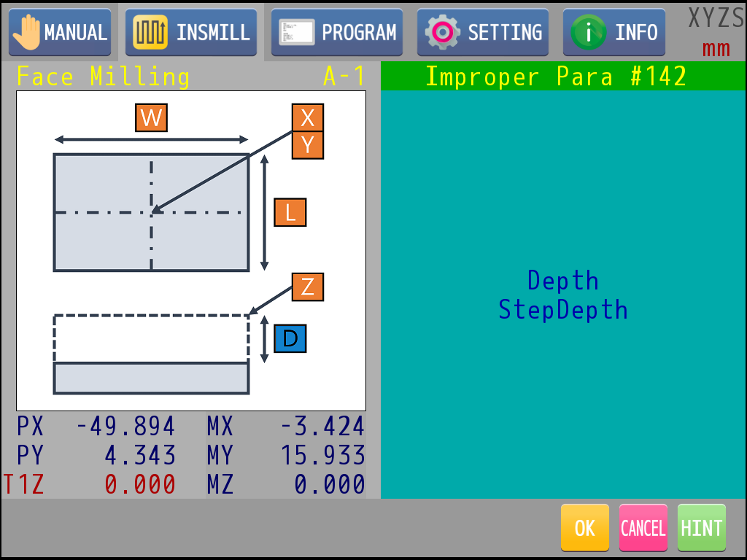Open the green HINT button
This screenshot has height=560, width=747.
click(x=701, y=527)
